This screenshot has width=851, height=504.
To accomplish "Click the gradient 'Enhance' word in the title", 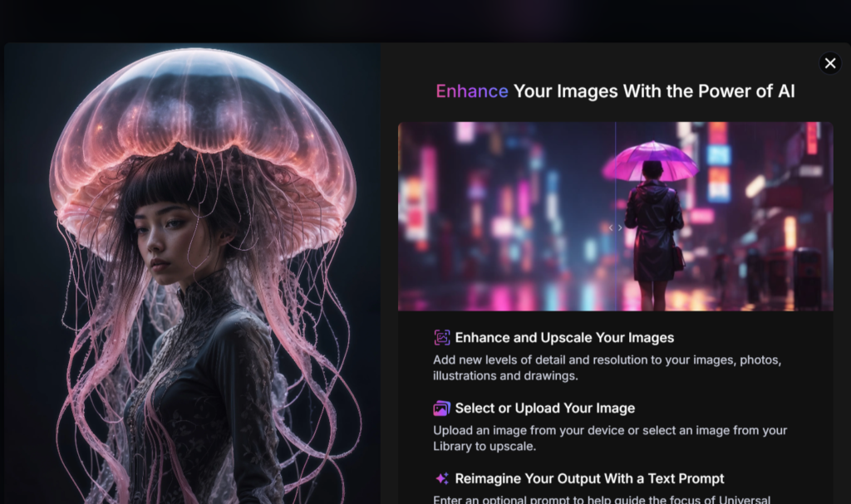I will pyautogui.click(x=471, y=91).
